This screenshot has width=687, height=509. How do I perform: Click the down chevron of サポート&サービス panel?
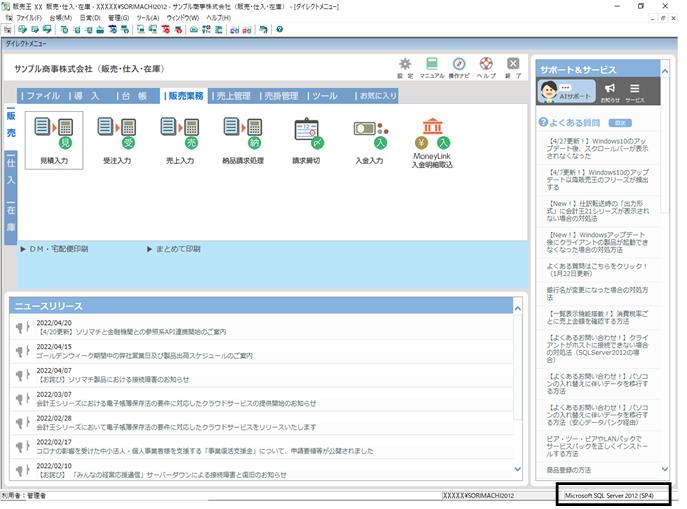pos(665,469)
